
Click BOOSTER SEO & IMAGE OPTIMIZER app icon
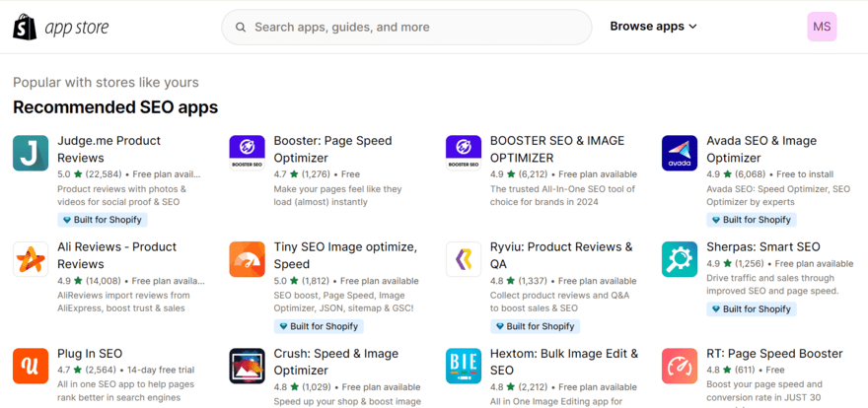tap(464, 153)
